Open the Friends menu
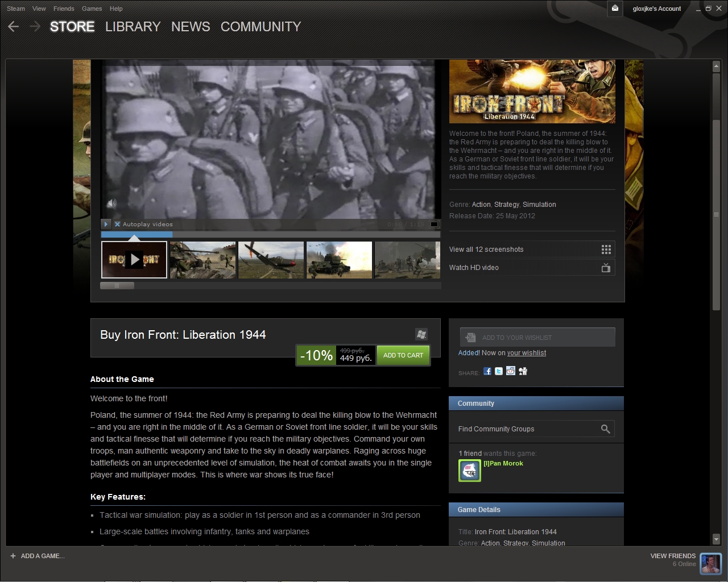 64,9
